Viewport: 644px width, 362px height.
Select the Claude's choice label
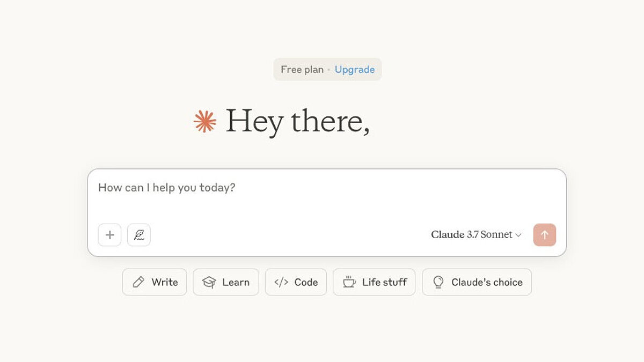tap(487, 282)
